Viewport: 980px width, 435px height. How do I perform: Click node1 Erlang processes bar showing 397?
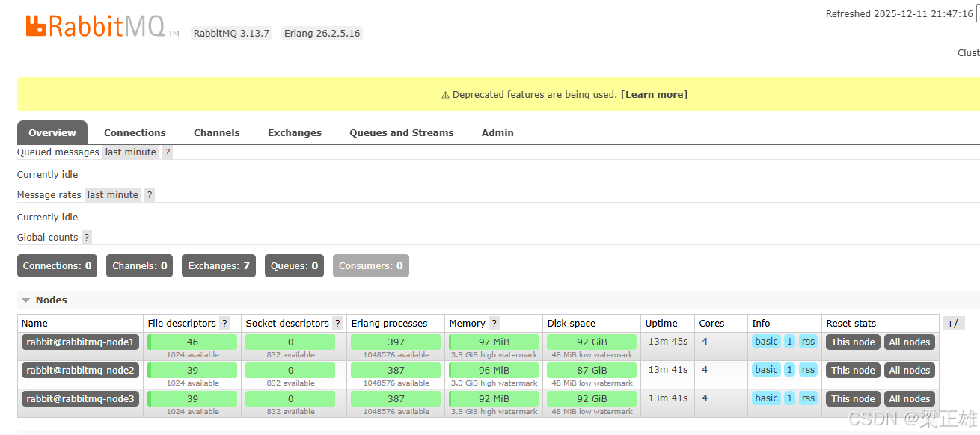point(396,342)
